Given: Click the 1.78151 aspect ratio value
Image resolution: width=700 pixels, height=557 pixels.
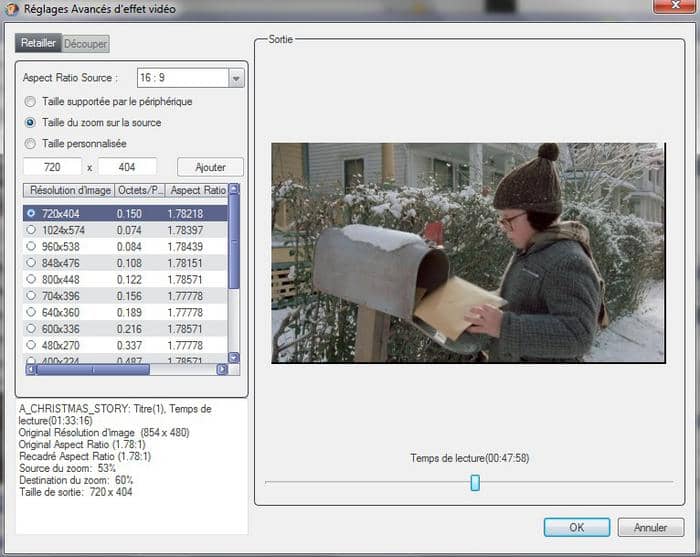Looking at the screenshot, I should pos(185,263).
